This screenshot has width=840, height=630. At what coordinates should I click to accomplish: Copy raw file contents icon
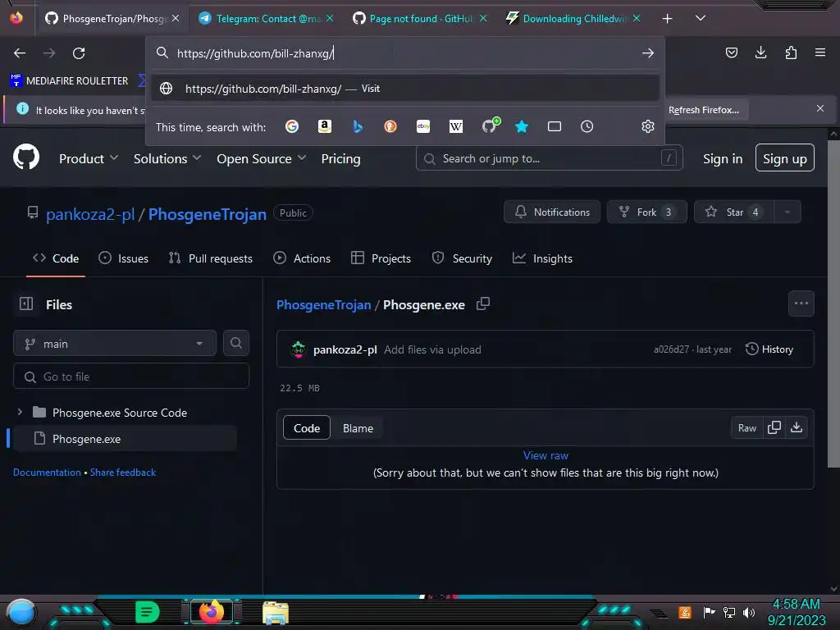point(774,427)
